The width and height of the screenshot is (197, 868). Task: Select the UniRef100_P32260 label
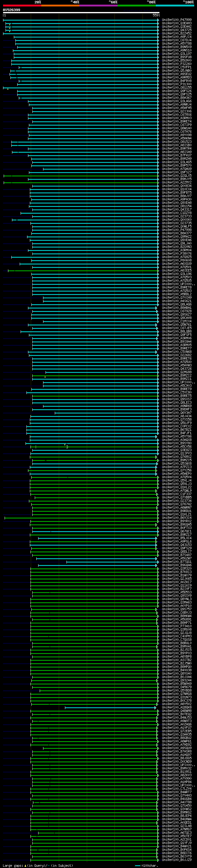click(x=177, y=64)
